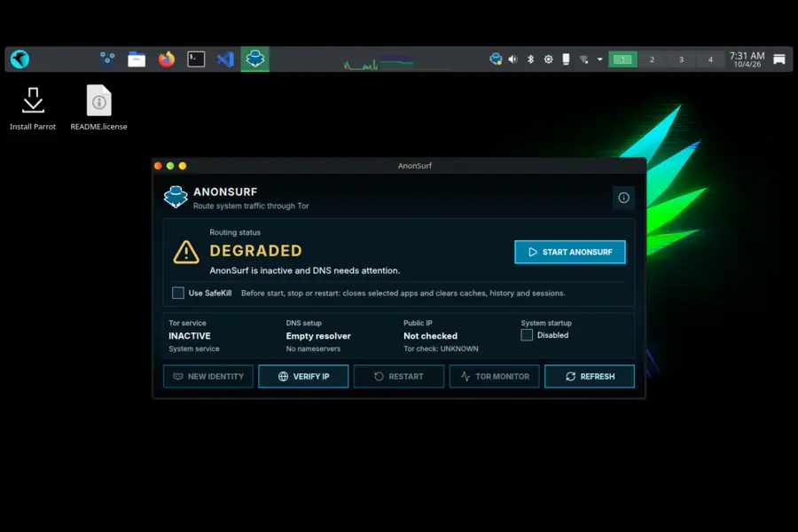This screenshot has width=798, height=532.
Task: Click the No nameservers text
Action: (x=313, y=348)
